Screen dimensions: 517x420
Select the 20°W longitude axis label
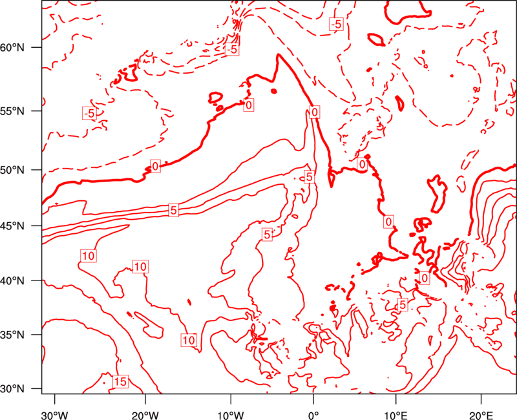pos(145,415)
